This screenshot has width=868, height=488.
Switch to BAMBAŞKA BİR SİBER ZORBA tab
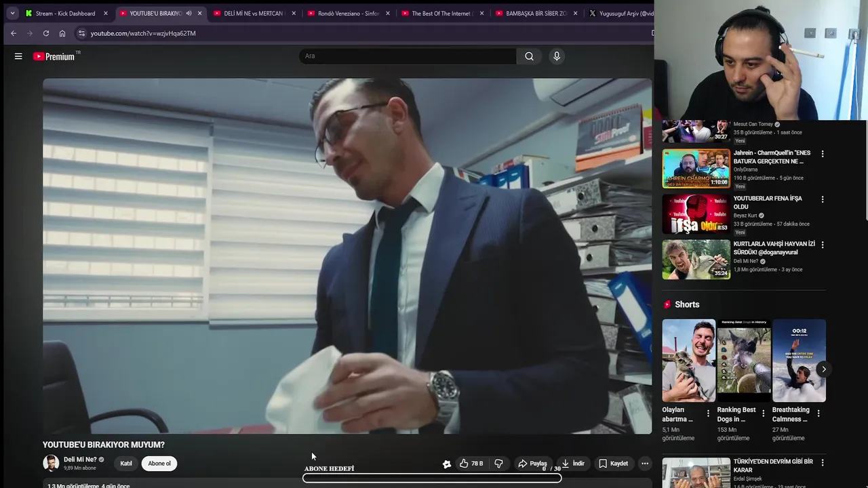[536, 14]
